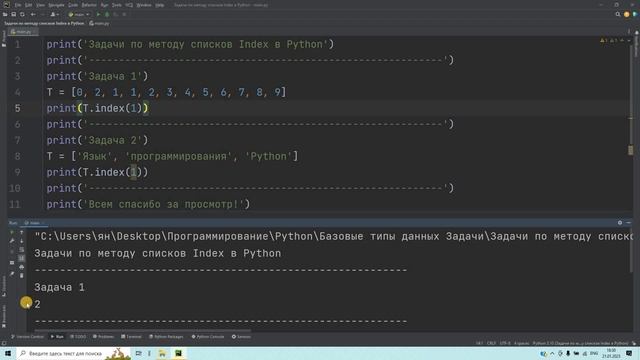Click the orange IDE settings icon
This screenshot has width=640, height=360.
click(627, 14)
